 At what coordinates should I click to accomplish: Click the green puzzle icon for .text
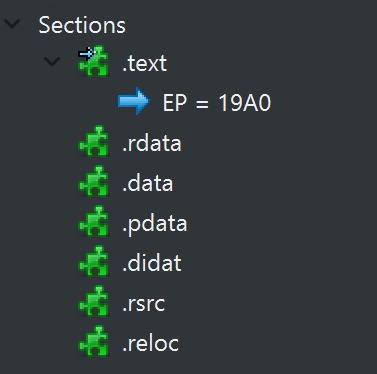click(94, 61)
